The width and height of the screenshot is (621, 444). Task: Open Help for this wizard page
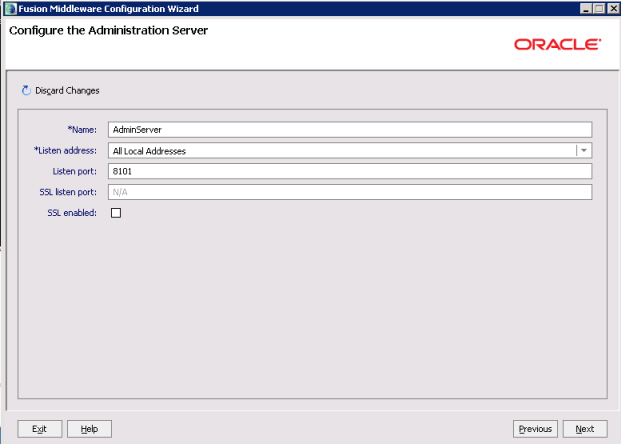pos(90,429)
